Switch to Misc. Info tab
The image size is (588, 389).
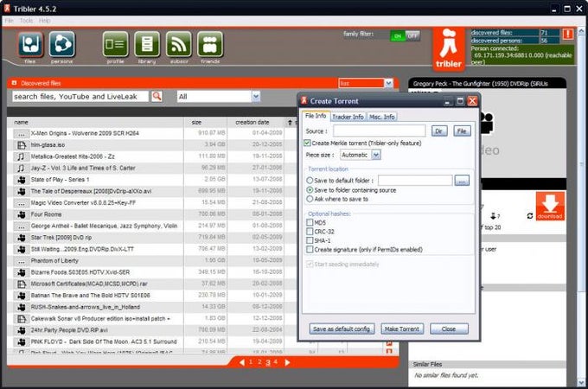(381, 117)
